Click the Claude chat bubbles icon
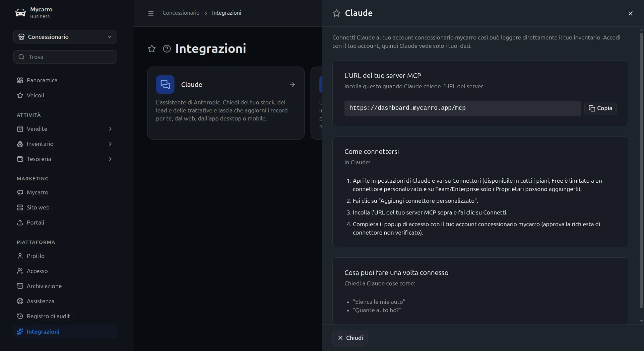Image resolution: width=644 pixels, height=351 pixels. coord(165,84)
